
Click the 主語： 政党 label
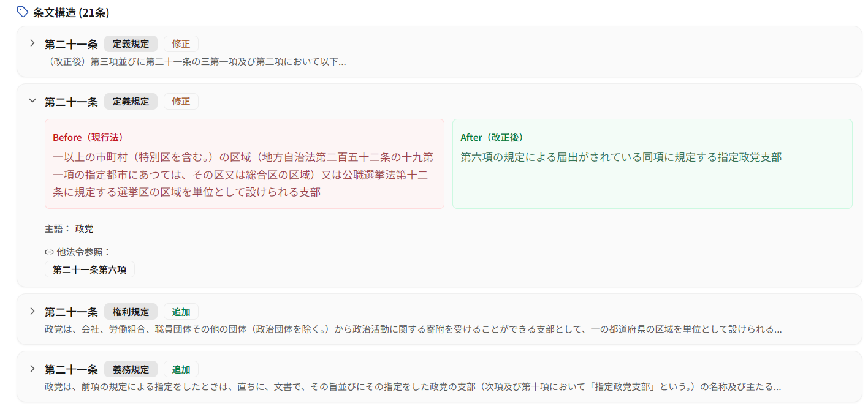tap(69, 229)
